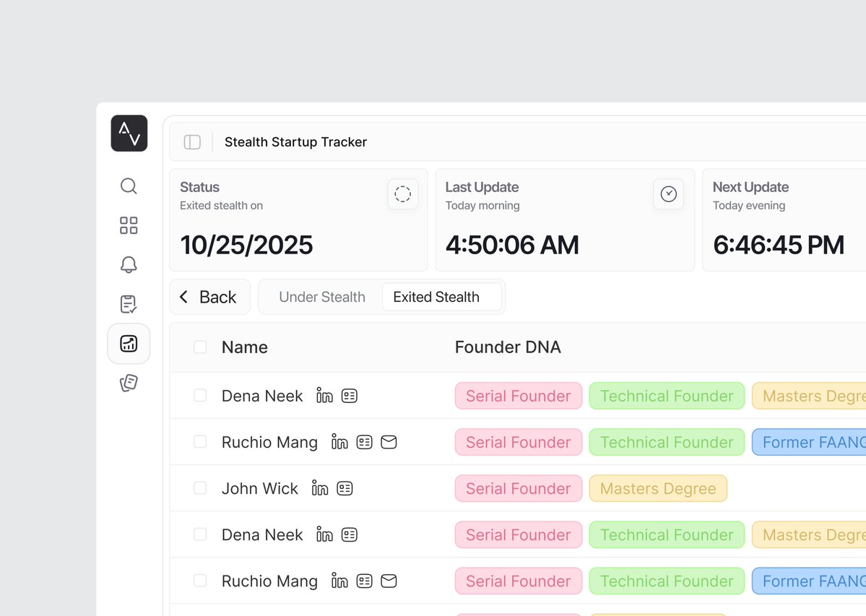Click the Name column header

click(245, 347)
